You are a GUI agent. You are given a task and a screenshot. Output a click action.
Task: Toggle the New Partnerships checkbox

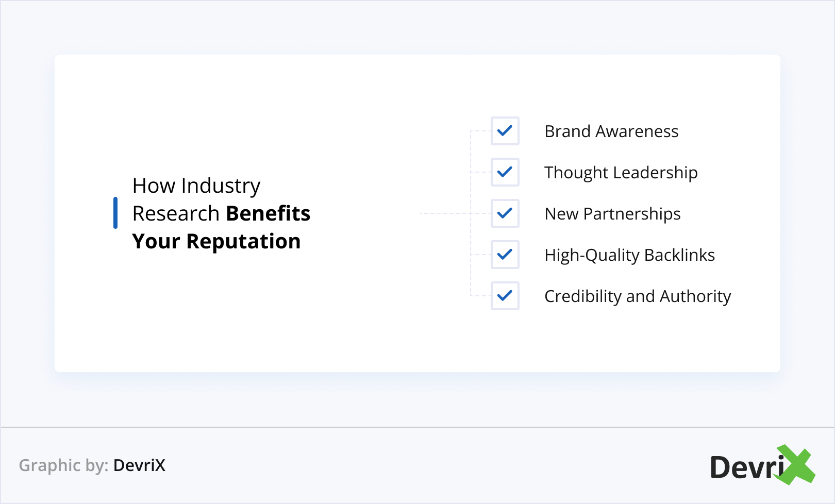(505, 213)
